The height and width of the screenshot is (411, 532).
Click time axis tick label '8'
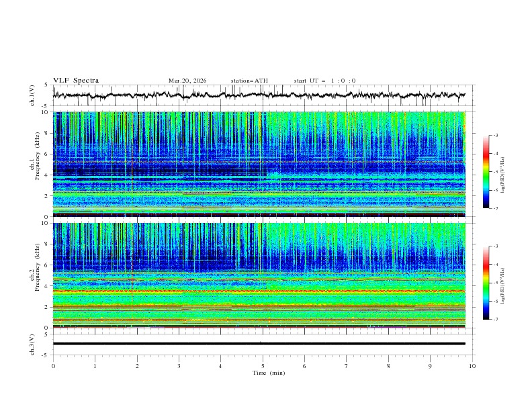click(x=388, y=366)
